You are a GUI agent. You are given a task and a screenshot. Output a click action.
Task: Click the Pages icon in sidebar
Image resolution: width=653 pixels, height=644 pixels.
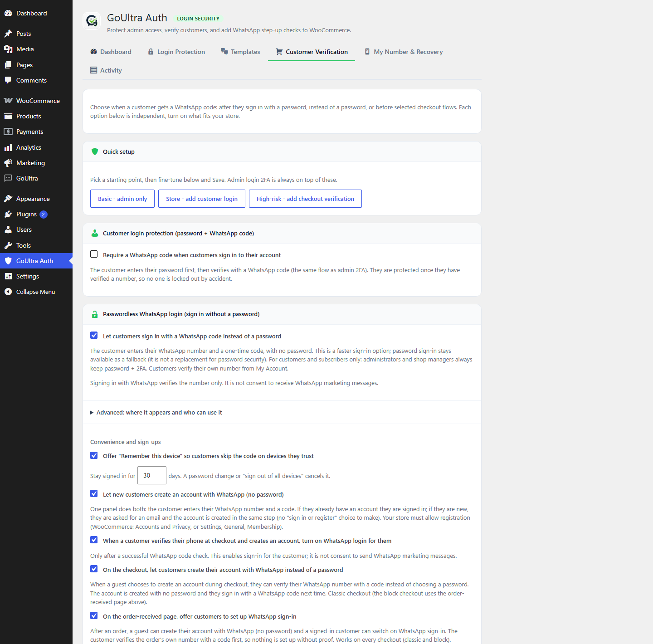click(8, 65)
